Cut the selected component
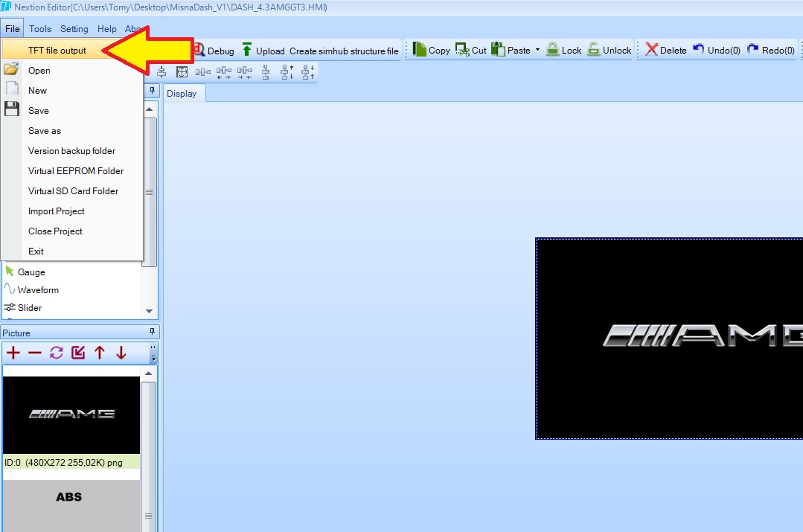 (470, 50)
